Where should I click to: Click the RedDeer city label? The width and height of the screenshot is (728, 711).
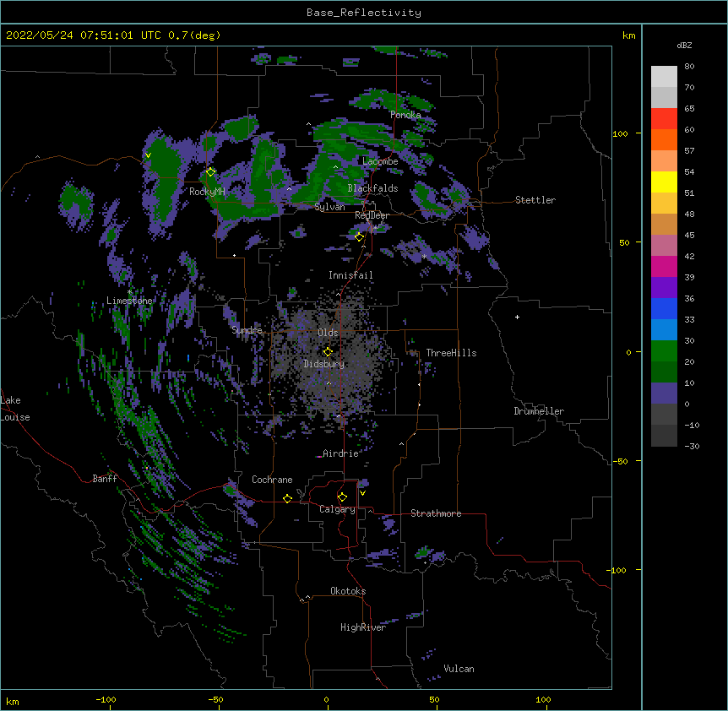[372, 215]
